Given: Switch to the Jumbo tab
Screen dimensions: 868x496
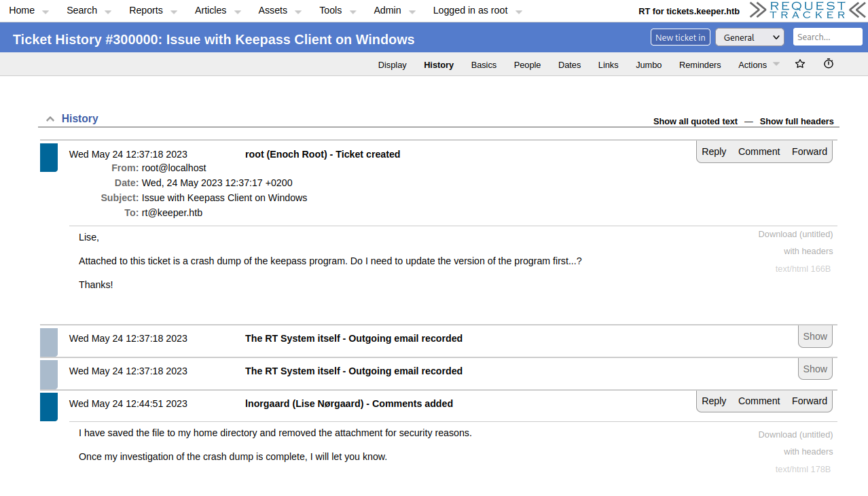Looking at the screenshot, I should coord(649,65).
